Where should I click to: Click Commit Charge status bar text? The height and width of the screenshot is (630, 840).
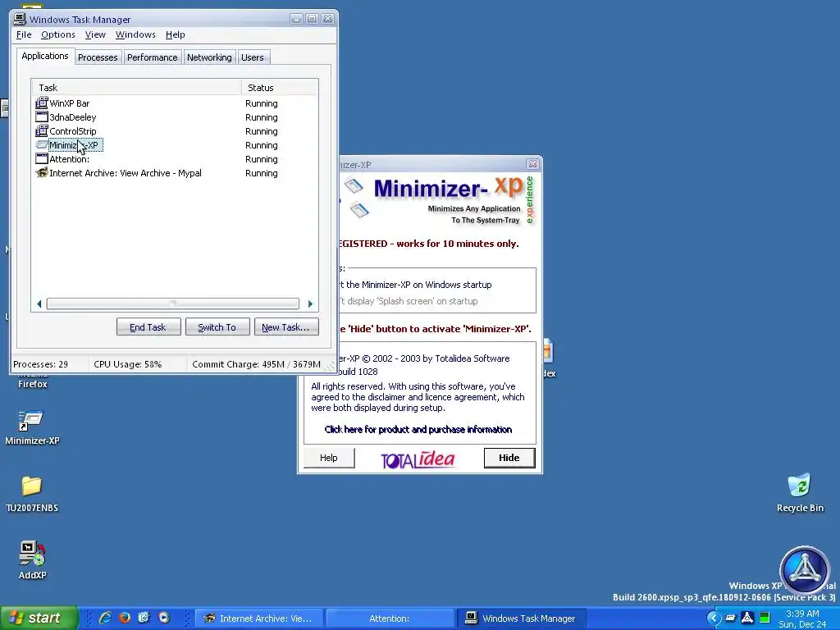point(256,364)
